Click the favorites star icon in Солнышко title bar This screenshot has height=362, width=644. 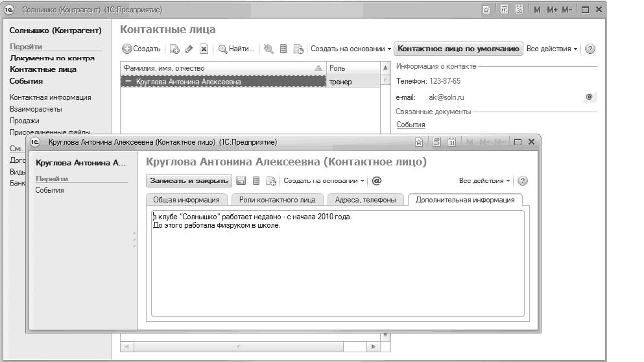coord(486,10)
